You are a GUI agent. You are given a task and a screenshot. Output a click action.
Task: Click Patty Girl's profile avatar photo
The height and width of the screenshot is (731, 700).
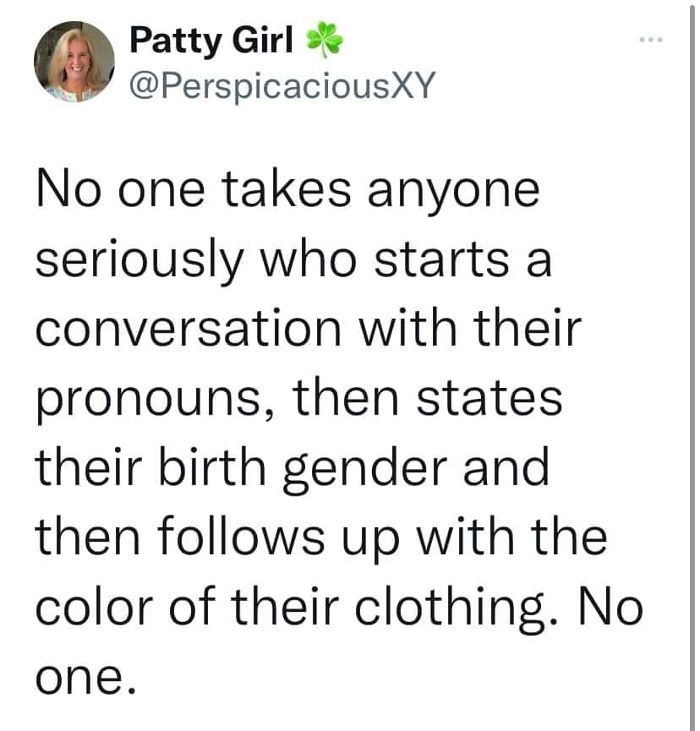[x=74, y=62]
